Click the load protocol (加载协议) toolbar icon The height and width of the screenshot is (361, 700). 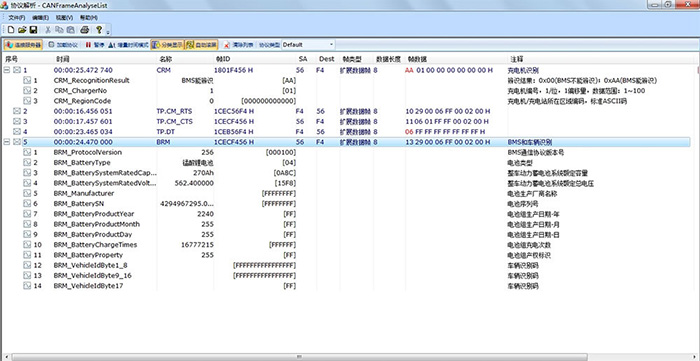tap(62, 45)
